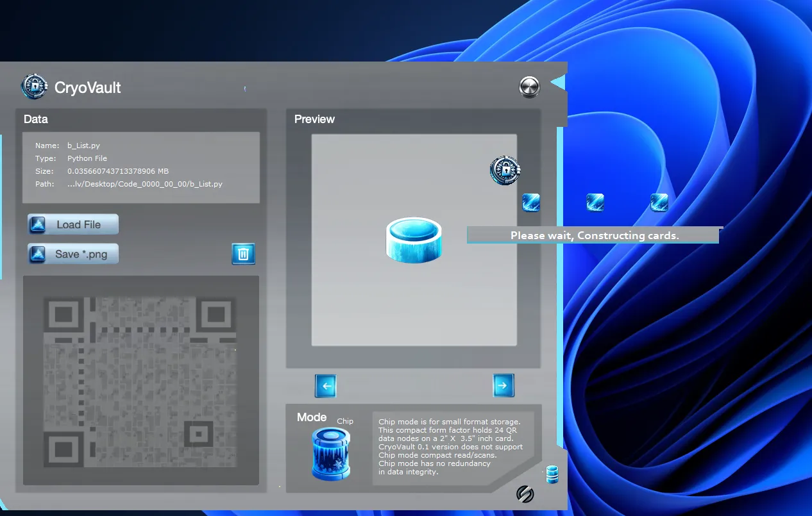Click the CryoVault logo in the title bar
This screenshot has width=812, height=516.
coord(34,87)
